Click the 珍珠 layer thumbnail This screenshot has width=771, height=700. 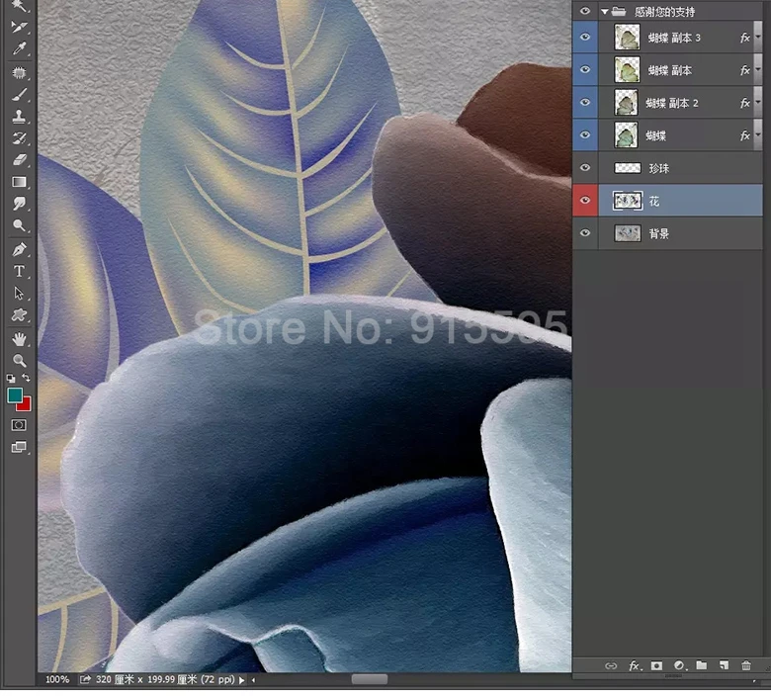tap(628, 168)
